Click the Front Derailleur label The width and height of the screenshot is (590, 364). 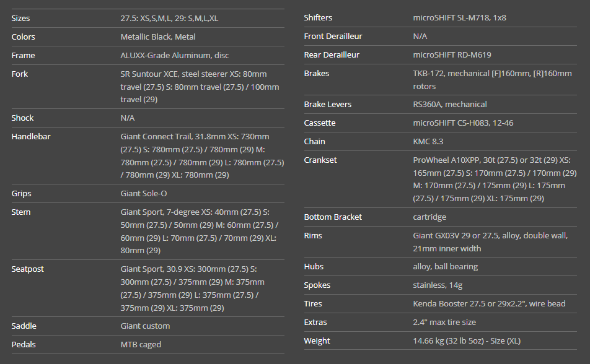333,37
